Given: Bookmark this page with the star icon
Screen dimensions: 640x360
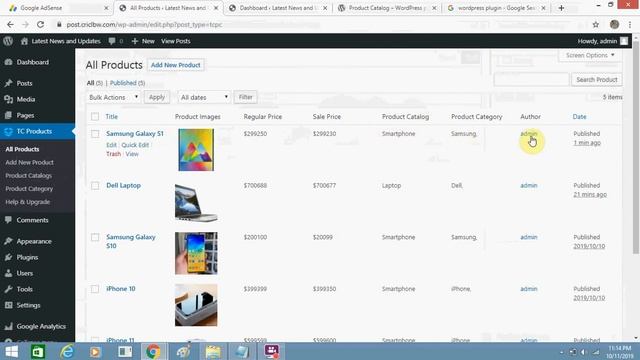Looking at the screenshot, I should click(596, 24).
